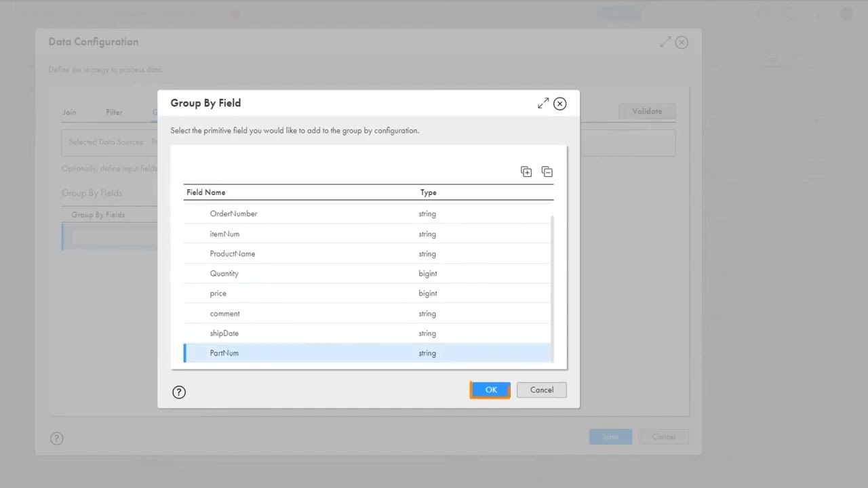Click the Type column header
Viewport: 868px width, 488px height.
click(x=428, y=192)
